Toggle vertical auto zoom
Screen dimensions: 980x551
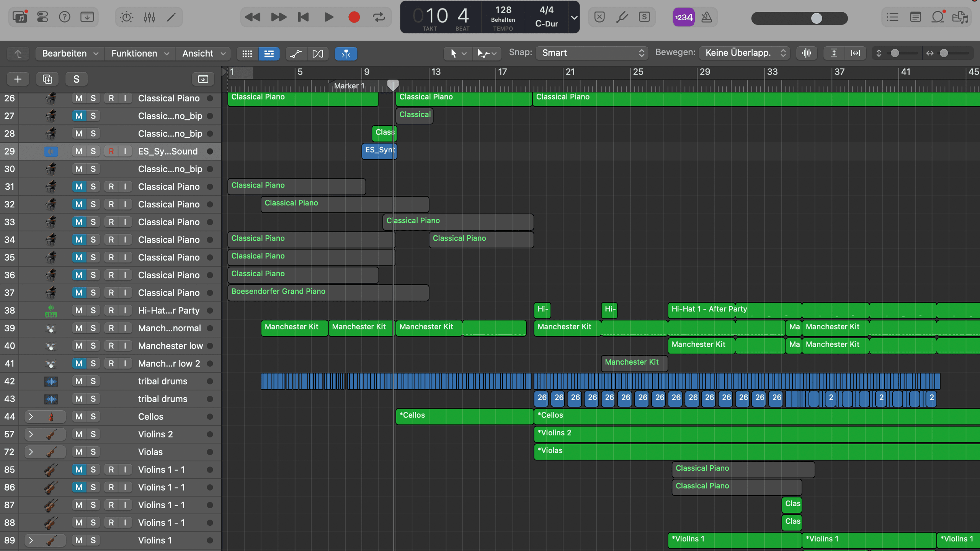click(834, 53)
